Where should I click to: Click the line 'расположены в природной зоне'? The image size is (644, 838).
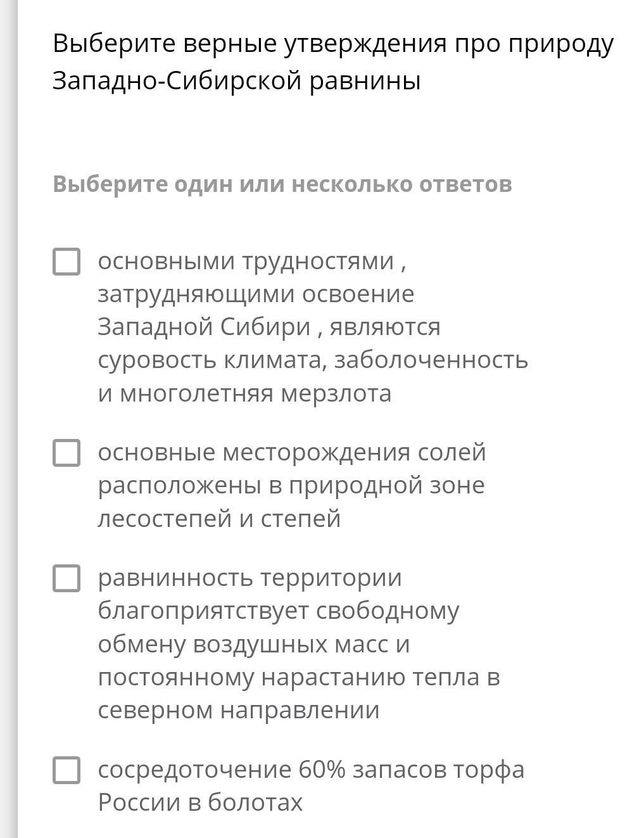[x=291, y=486]
